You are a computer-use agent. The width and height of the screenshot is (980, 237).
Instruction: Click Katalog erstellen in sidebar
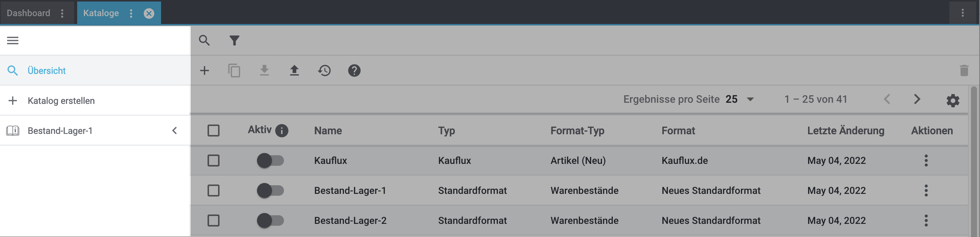(61, 100)
